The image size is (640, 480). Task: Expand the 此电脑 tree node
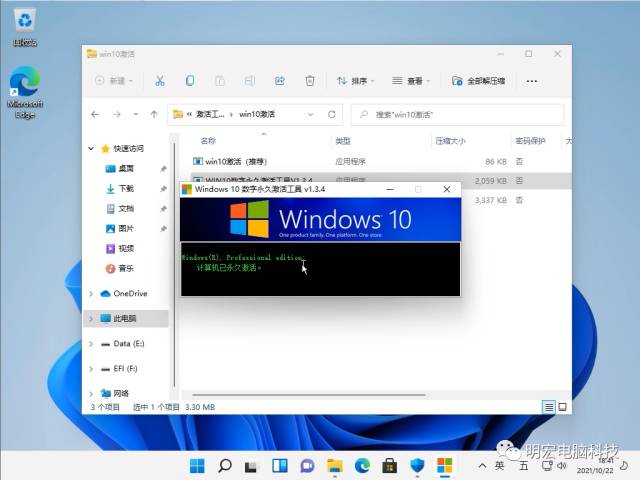[x=91, y=319]
